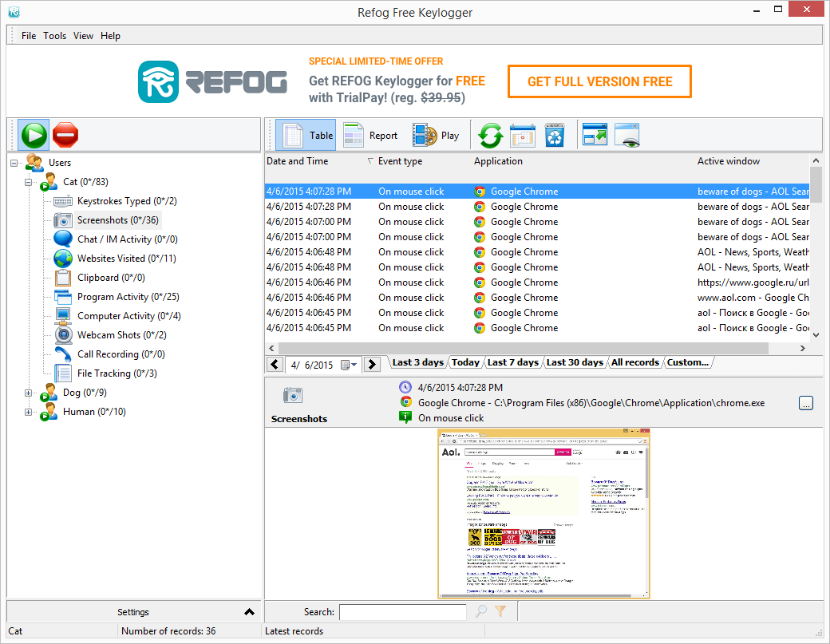
Task: Select the Custom... date range tab
Action: click(687, 362)
